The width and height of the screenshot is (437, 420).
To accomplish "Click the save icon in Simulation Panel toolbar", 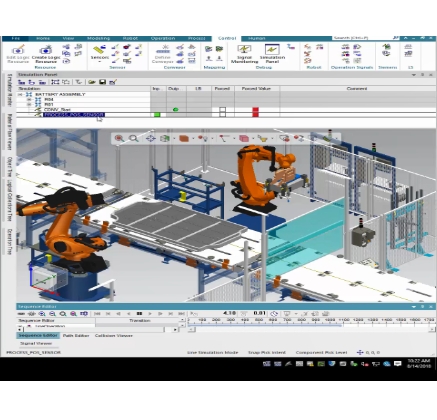I will [x=102, y=82].
